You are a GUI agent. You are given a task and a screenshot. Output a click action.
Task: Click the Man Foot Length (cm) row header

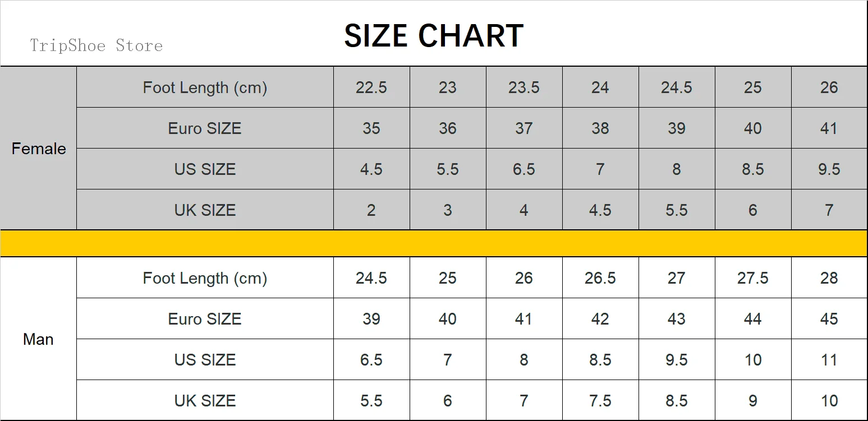click(x=205, y=278)
